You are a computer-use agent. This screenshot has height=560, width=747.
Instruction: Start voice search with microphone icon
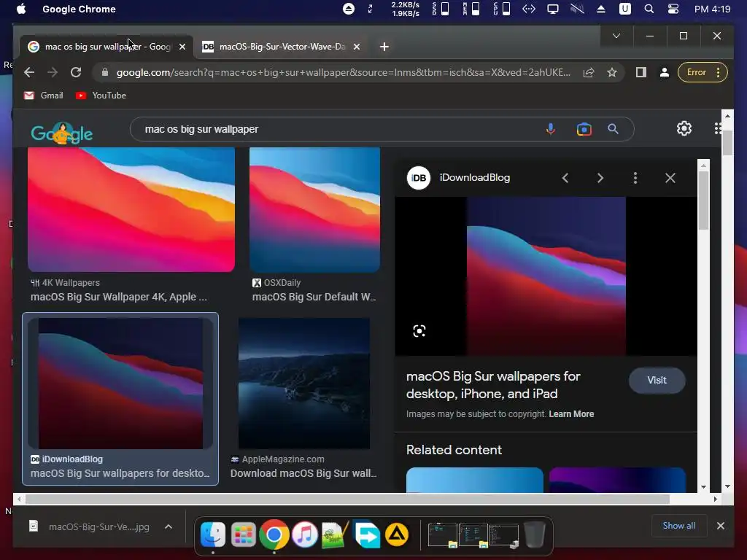coord(551,129)
